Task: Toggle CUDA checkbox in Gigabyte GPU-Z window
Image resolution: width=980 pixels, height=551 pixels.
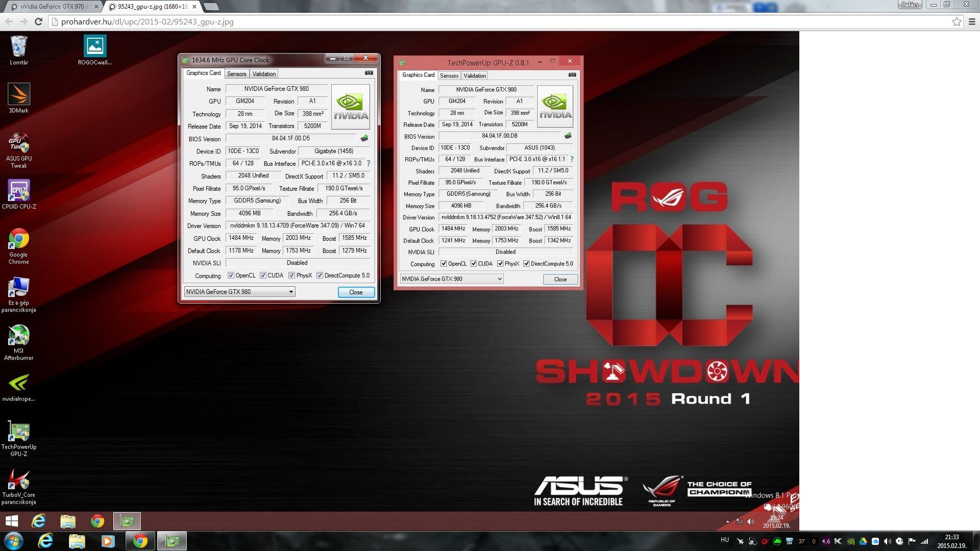Action: (x=263, y=275)
